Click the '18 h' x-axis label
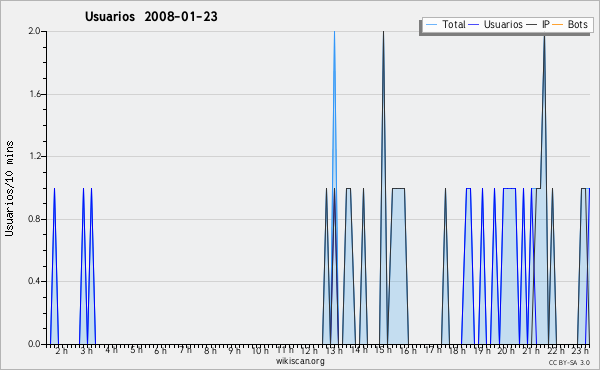Image resolution: width=600 pixels, height=370 pixels. [x=457, y=350]
